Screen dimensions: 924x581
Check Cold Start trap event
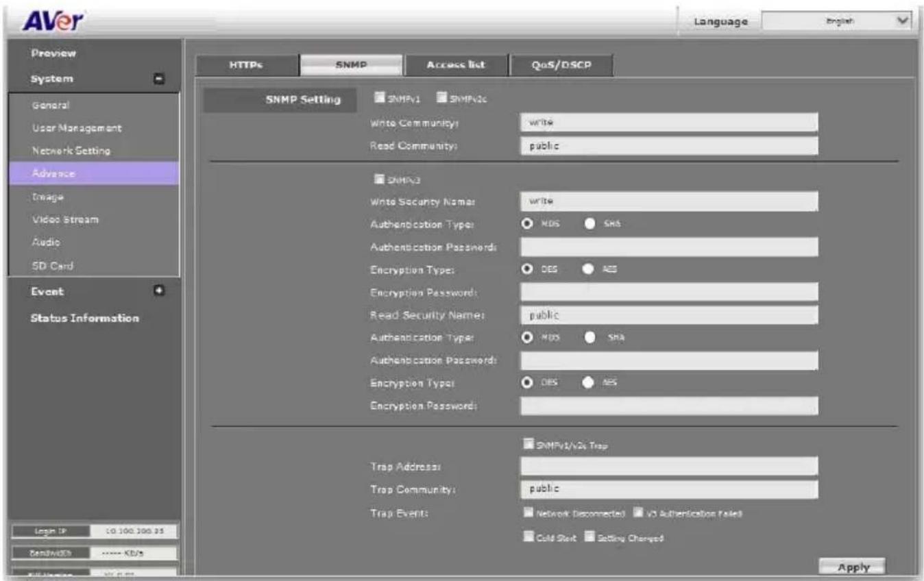(x=528, y=537)
